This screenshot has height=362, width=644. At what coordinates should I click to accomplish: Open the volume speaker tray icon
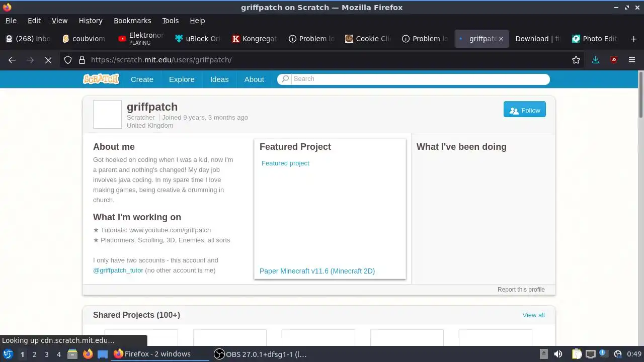558,354
